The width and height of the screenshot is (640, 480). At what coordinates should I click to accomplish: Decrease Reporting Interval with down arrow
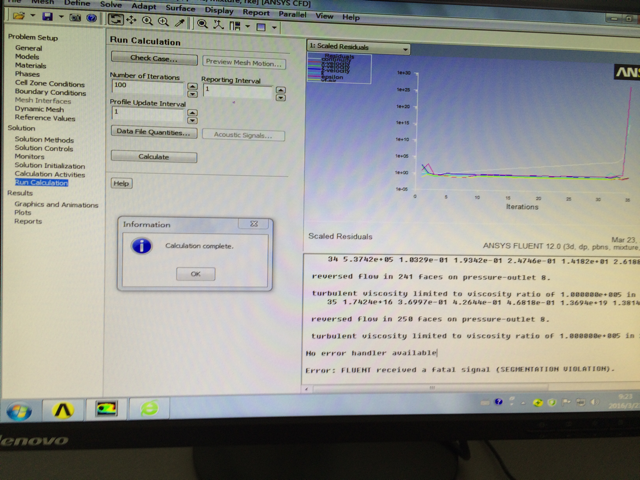[x=280, y=98]
